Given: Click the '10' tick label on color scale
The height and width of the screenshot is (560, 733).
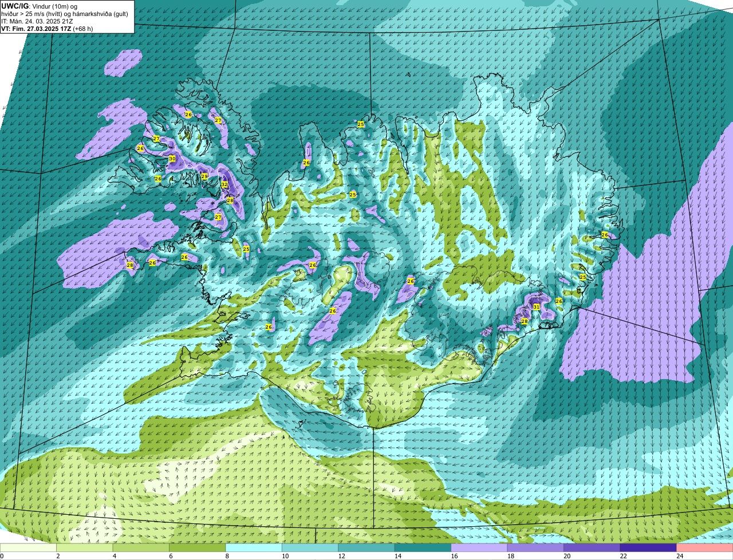Looking at the screenshot, I should click(x=285, y=556).
